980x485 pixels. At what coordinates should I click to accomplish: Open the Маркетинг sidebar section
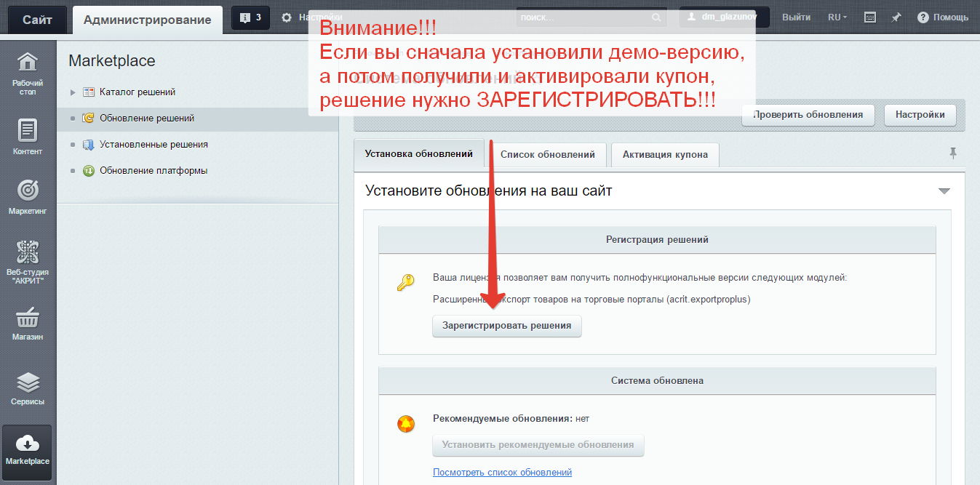click(x=28, y=197)
